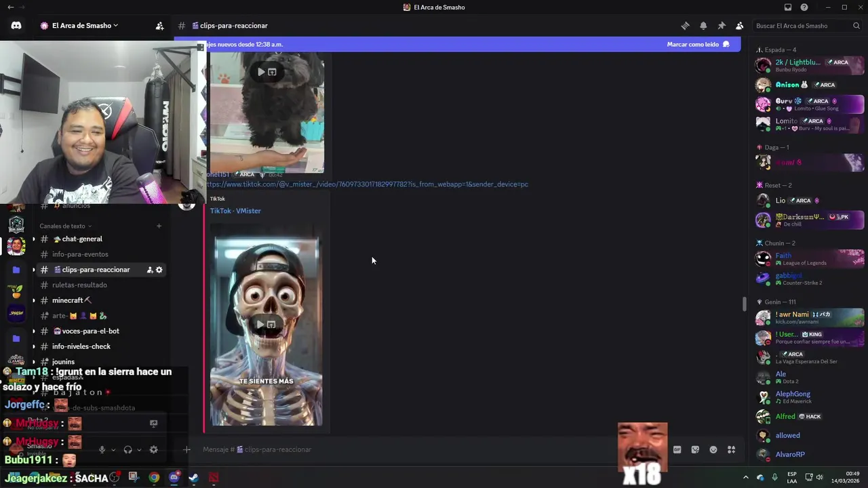Click Dota 2 icon in taskbar
Viewport: 868px width, 488px height.
click(214, 477)
